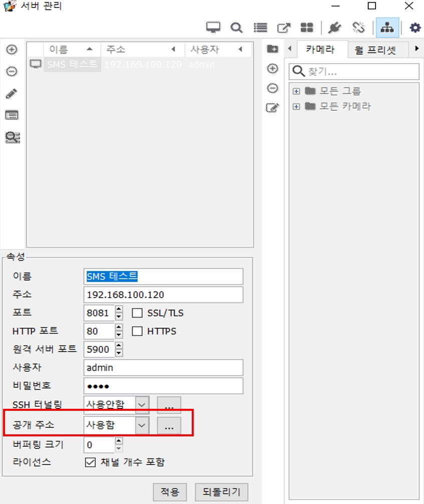Uncheck the 채널 개수 포함 checkbox
Viewport: 424px width, 504px height.
click(90, 462)
